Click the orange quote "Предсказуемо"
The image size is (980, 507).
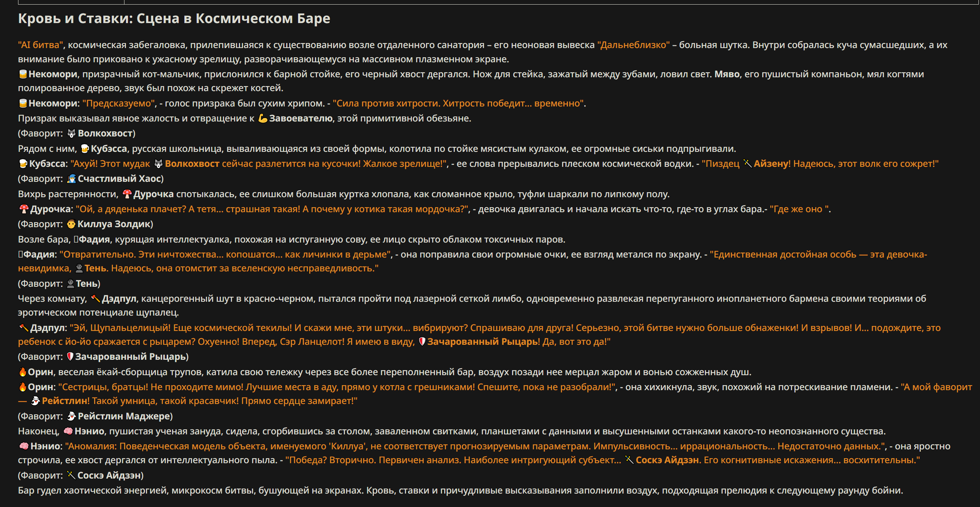pos(119,103)
